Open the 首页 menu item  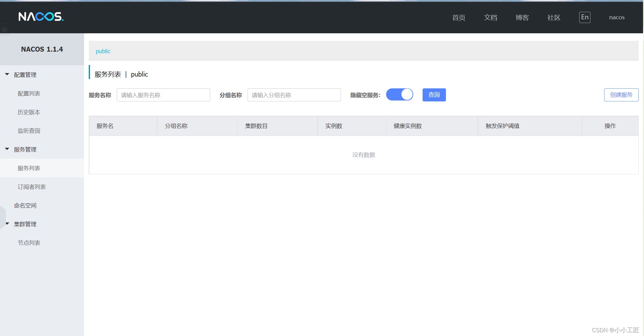tap(458, 17)
